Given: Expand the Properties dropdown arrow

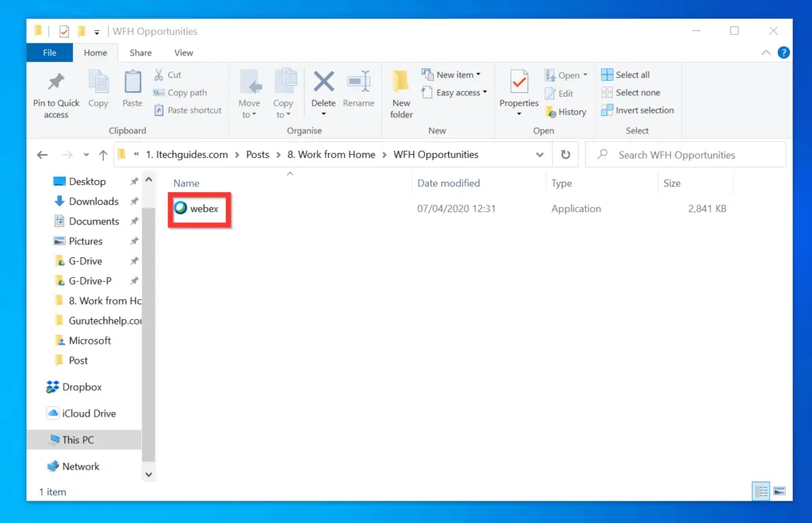Looking at the screenshot, I should click(x=519, y=114).
